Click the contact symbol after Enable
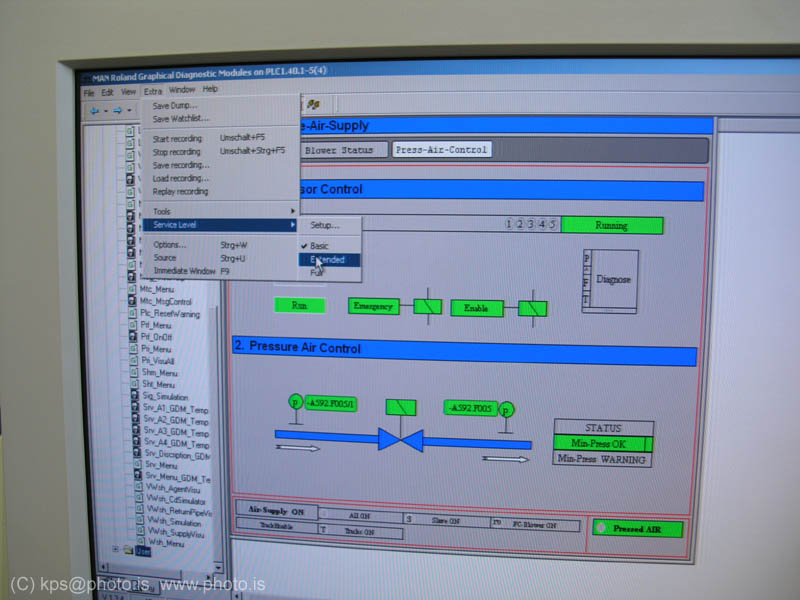 (x=533, y=308)
